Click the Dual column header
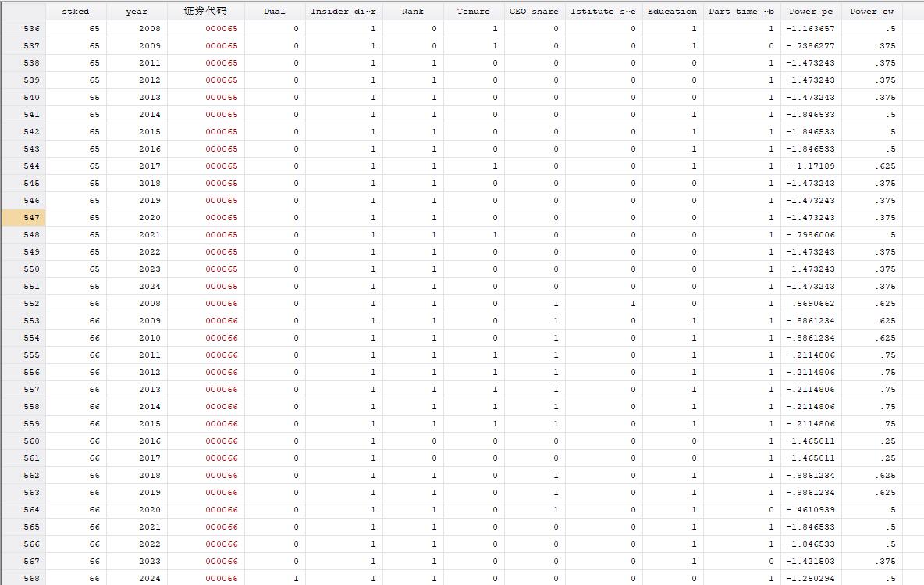Screen dimensions: 924x585 tap(275, 11)
